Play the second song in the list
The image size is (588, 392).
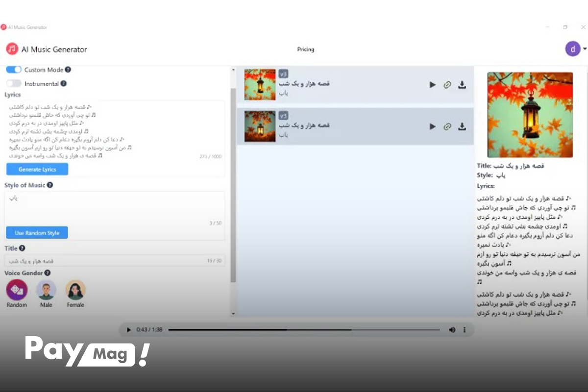(432, 126)
